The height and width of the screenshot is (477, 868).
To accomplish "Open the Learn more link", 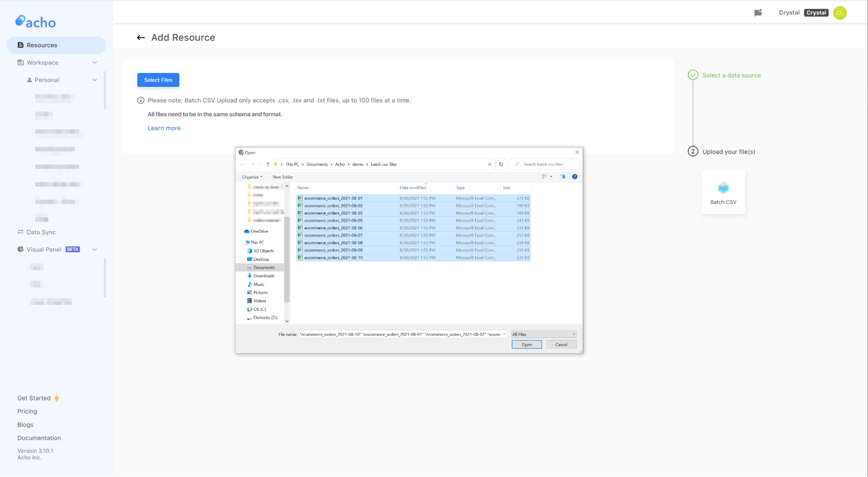I will click(x=164, y=128).
